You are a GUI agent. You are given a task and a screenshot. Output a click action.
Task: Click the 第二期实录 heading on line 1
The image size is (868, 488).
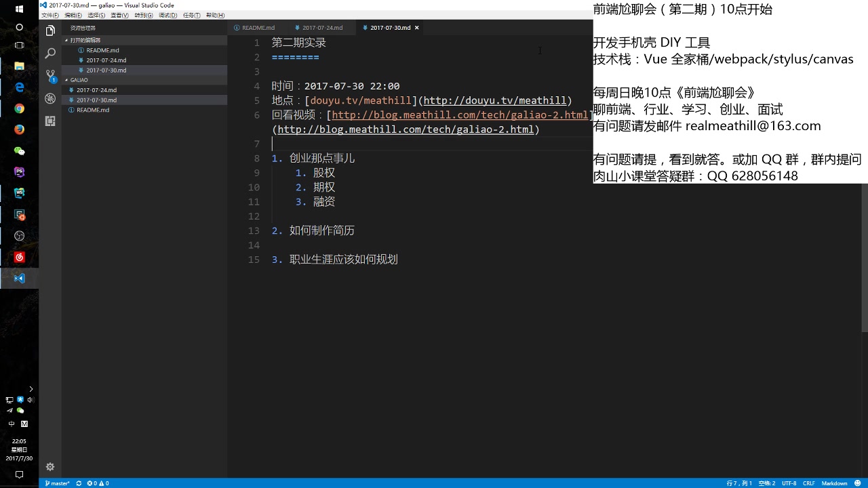tap(299, 43)
